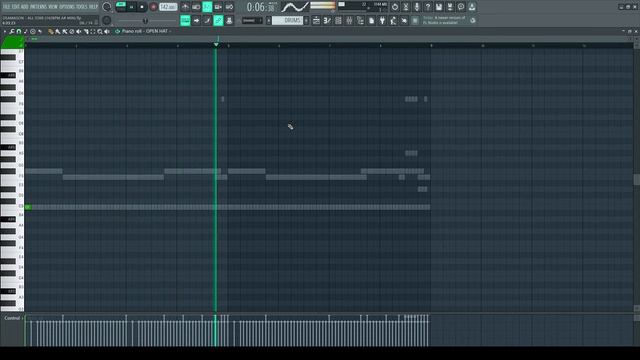Open the EDIT menu

[15, 7]
